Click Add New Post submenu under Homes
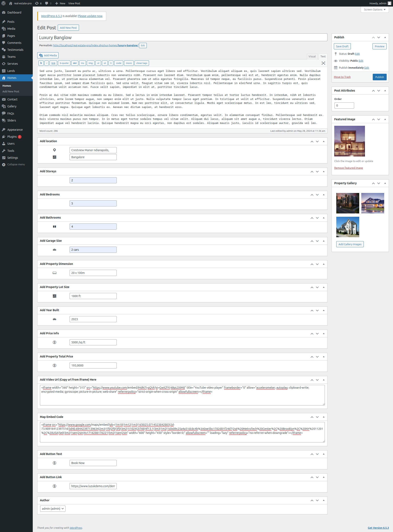The height and width of the screenshot is (532, 393). point(11,91)
